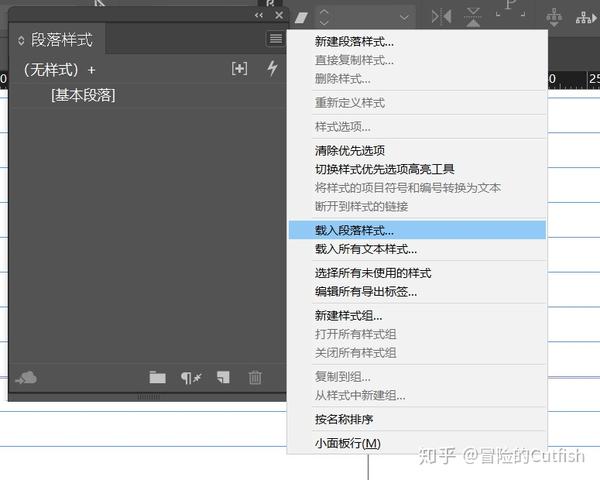Click the select container icon in toolbar
Image resolution: width=600 pixels, height=480 pixels.
[x=554, y=17]
